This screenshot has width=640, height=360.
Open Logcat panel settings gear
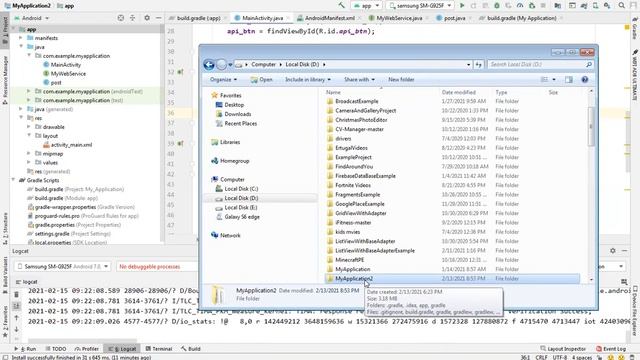[x=613, y=251]
